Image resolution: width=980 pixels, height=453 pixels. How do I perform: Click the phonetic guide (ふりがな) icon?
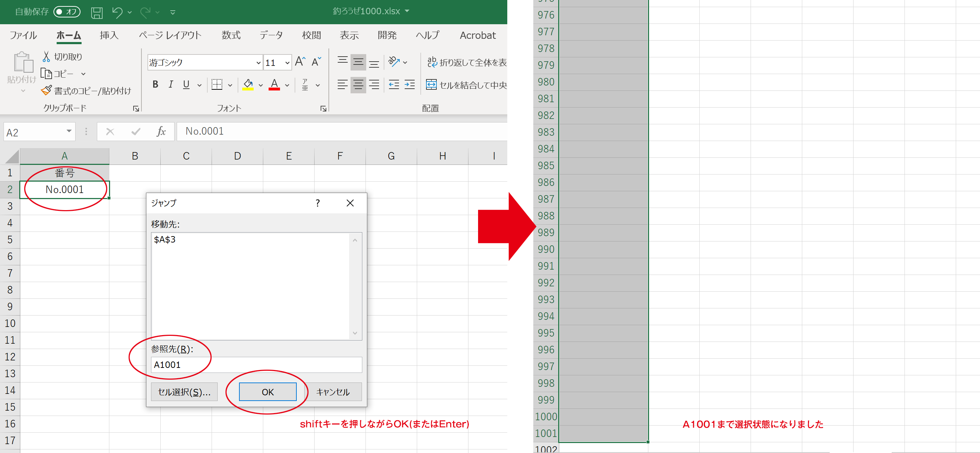[x=305, y=84]
